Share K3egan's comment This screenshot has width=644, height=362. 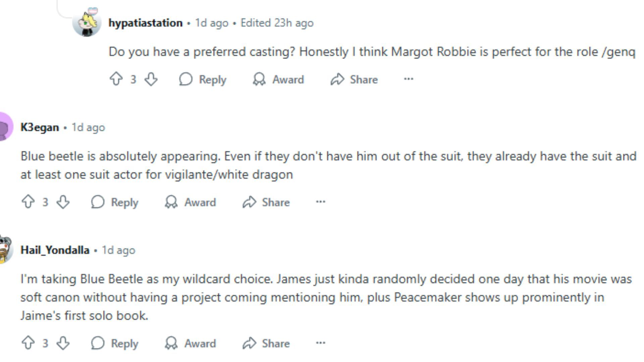click(x=266, y=202)
